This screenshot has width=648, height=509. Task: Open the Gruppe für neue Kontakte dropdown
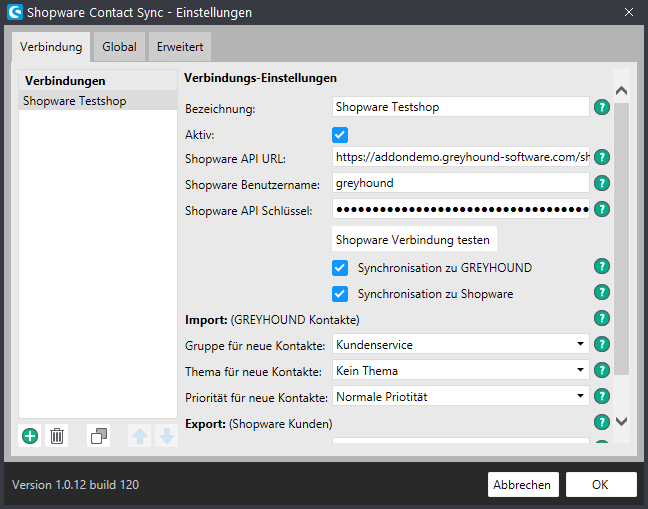click(461, 344)
